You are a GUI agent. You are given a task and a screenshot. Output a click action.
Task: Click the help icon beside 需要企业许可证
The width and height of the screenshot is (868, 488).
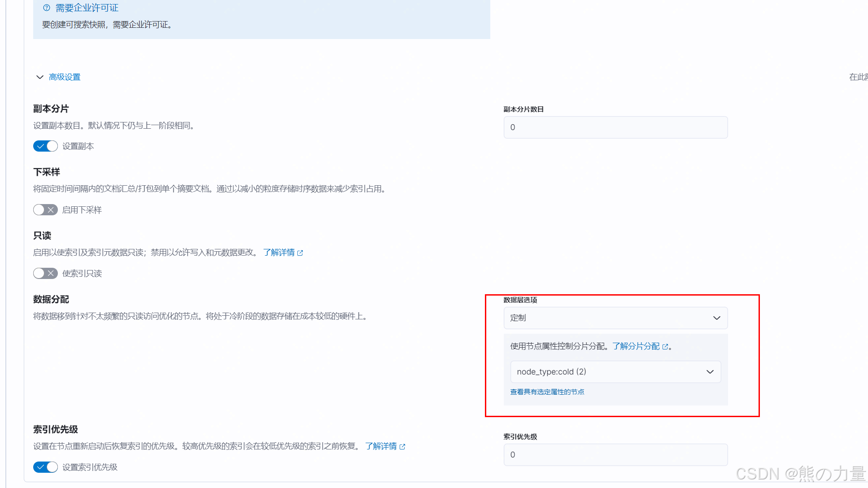point(47,8)
